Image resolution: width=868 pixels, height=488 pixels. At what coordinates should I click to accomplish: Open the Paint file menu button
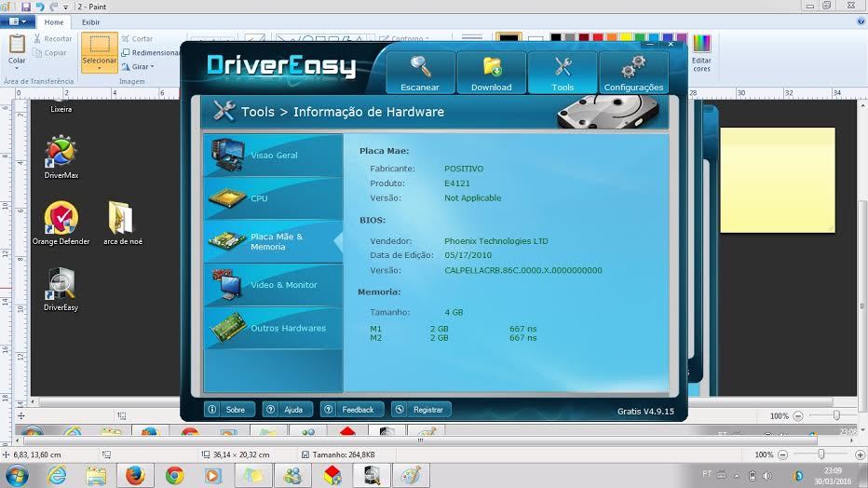(x=17, y=21)
